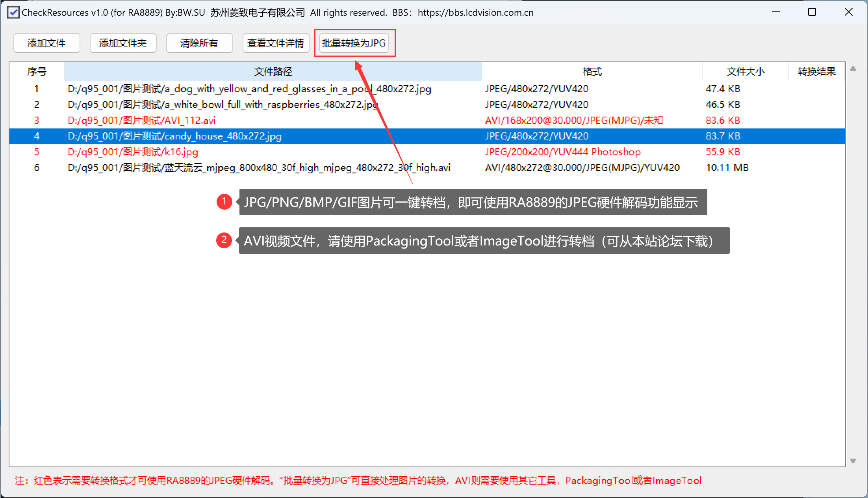Select the a_white_bowl_full_with_raspberries row
The image size is (868, 498).
223,105
